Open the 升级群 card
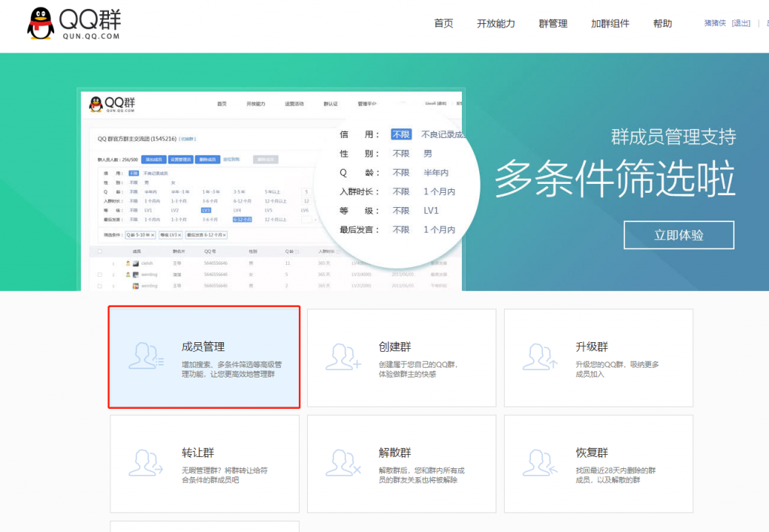This screenshot has width=769, height=532. coord(599,358)
